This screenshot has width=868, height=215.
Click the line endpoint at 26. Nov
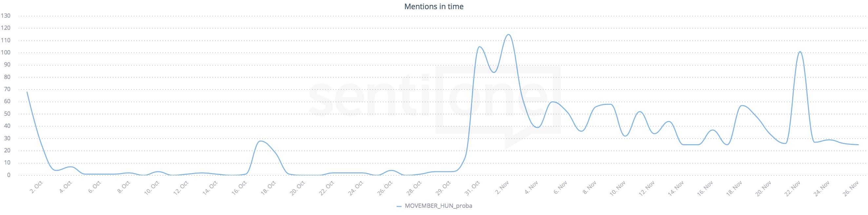pyautogui.click(x=858, y=145)
